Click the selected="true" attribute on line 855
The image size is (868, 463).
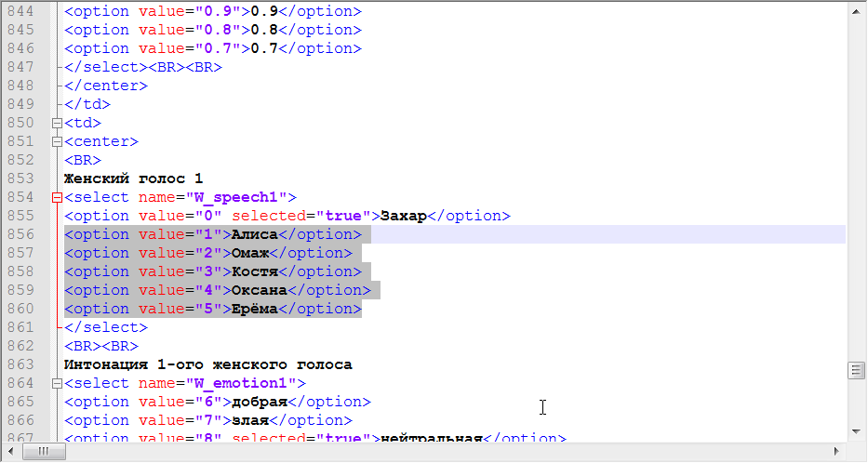tap(301, 216)
